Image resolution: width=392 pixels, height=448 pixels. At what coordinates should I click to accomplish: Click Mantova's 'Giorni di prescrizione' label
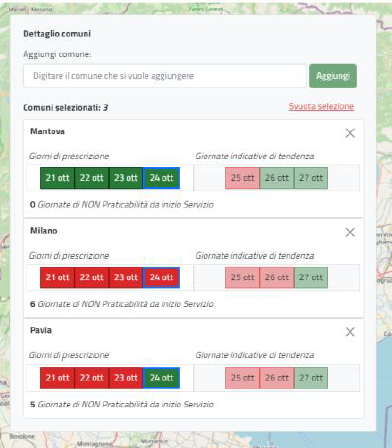click(69, 156)
